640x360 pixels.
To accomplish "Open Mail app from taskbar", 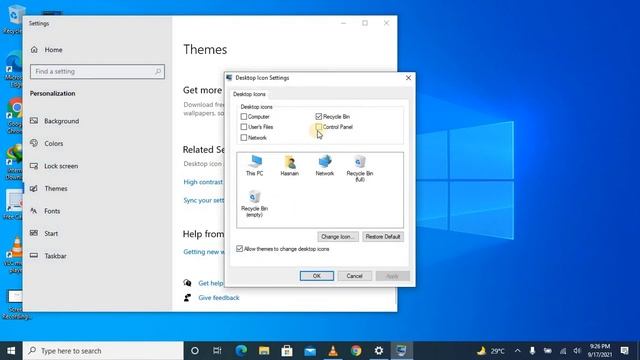I will pyautogui.click(x=310, y=351).
